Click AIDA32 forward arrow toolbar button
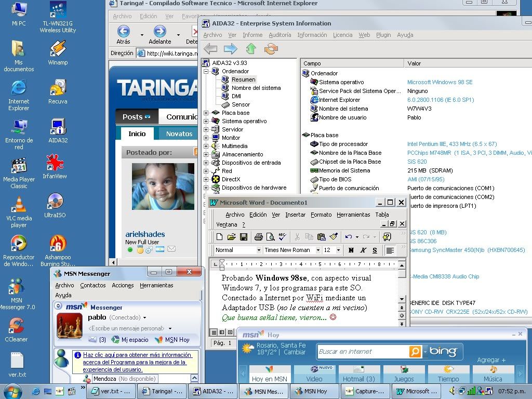532x399 pixels. pyautogui.click(x=231, y=49)
